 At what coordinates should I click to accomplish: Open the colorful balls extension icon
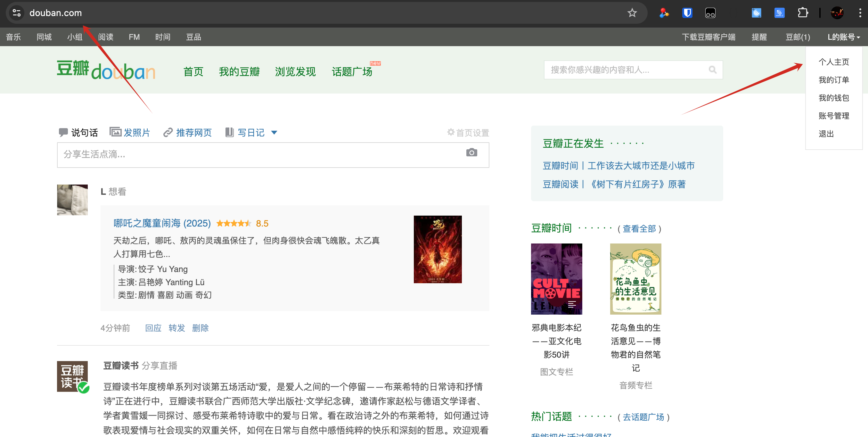pos(664,13)
